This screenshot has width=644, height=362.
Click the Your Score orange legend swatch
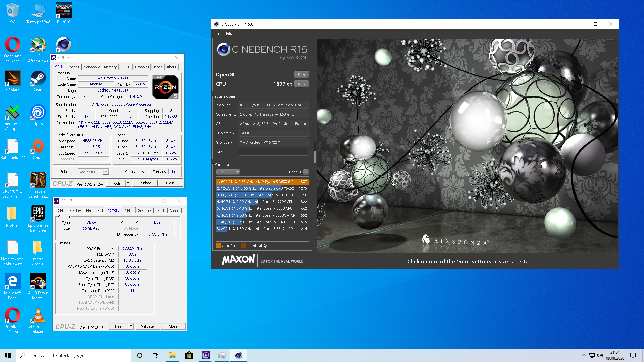coord(218,246)
